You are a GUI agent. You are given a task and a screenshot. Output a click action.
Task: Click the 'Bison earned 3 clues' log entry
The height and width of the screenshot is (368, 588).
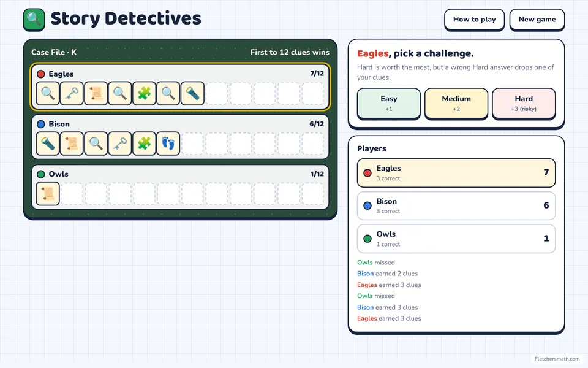click(x=387, y=307)
